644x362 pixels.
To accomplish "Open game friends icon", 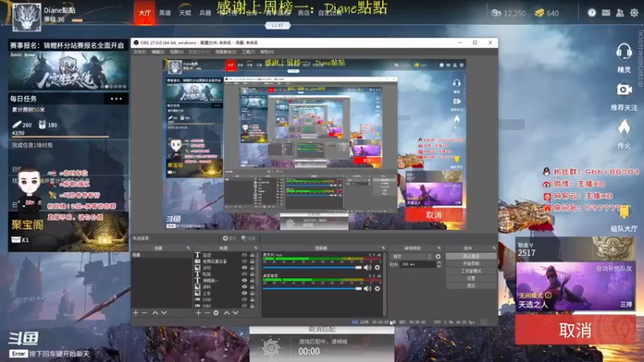I will click(x=620, y=13).
